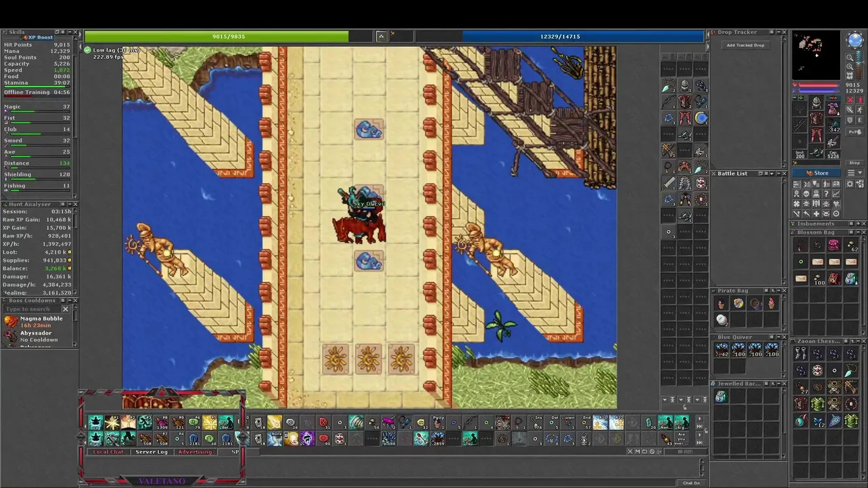
Task: Click Add Tracked Drop button
Action: (745, 45)
